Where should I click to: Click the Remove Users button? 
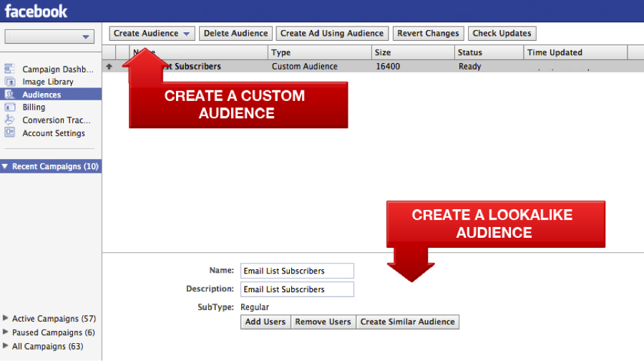tap(323, 322)
